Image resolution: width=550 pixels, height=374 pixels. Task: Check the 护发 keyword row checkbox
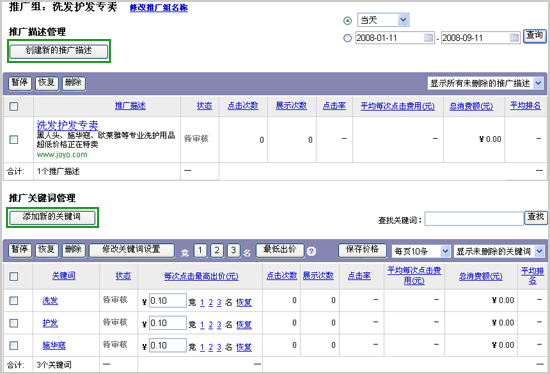(x=14, y=323)
